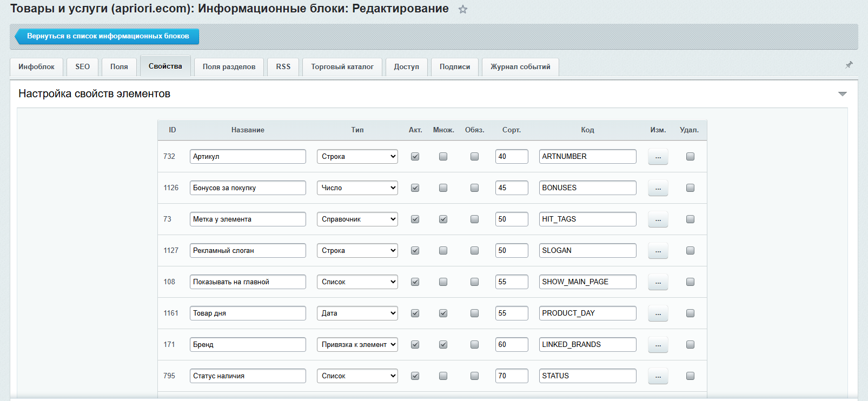Open edit dialog for LINKED_BRANDS property
Screen dimensions: 868x401
658,345
